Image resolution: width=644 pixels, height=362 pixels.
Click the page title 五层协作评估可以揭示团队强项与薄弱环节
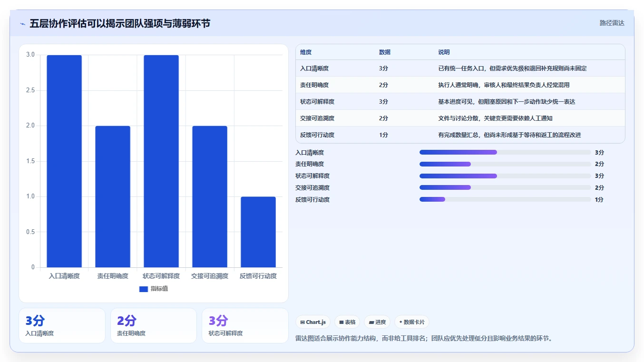120,24
